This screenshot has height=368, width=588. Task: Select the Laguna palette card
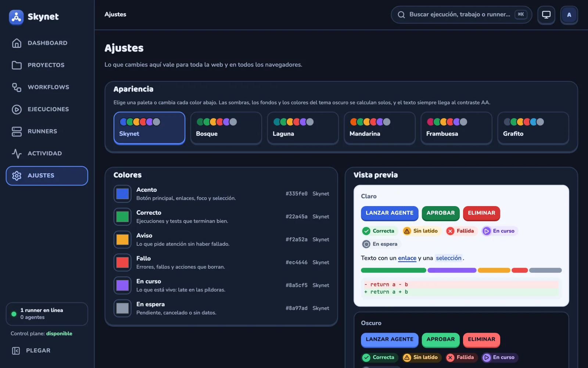click(x=303, y=128)
